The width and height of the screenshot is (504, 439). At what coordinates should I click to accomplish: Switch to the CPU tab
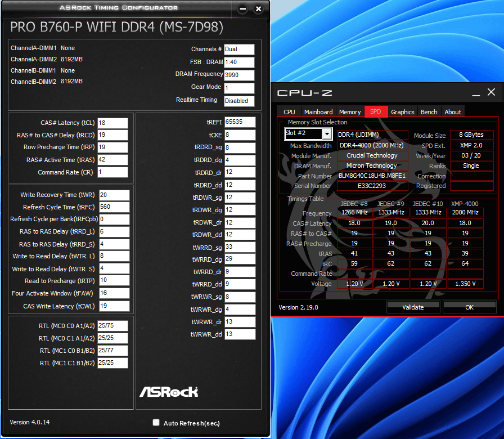point(289,112)
